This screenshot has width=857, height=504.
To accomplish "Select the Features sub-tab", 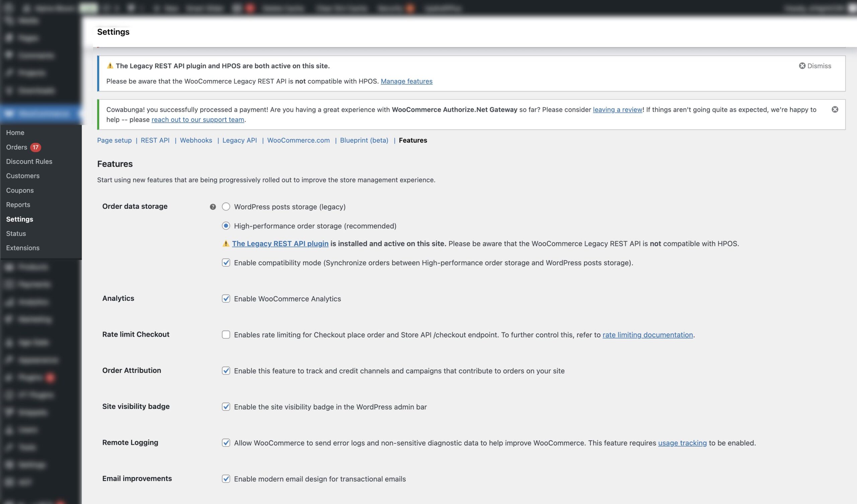I will 413,140.
